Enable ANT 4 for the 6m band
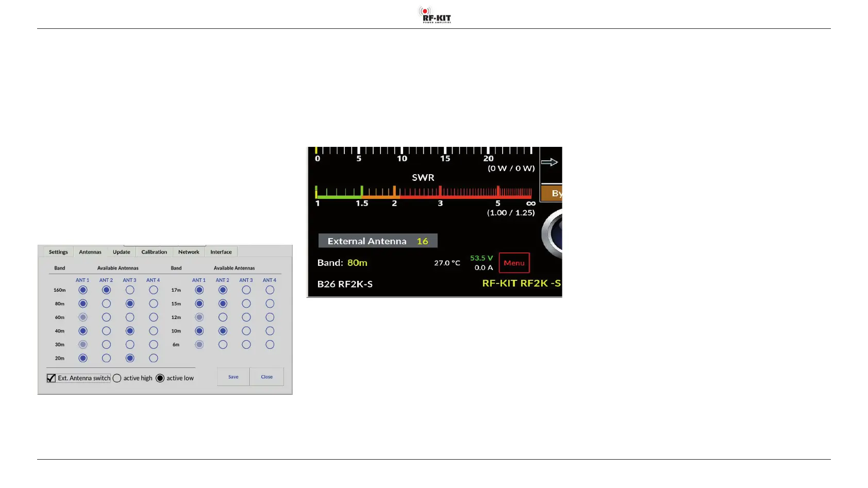Viewport: 868px width, 488px height. pyautogui.click(x=270, y=344)
